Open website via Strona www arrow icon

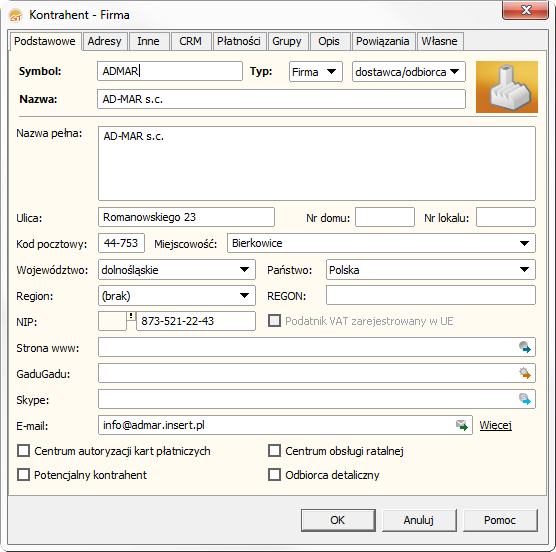(x=524, y=347)
